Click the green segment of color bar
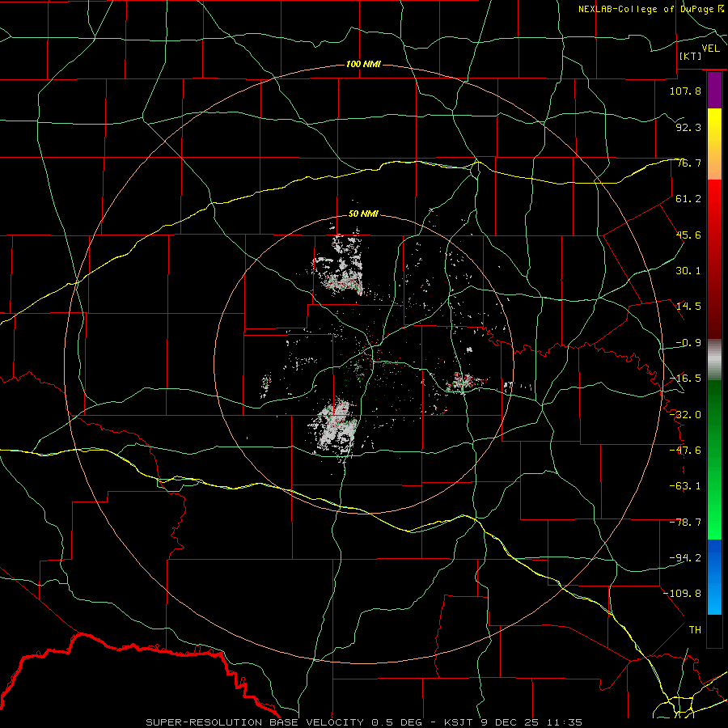 pyautogui.click(x=714, y=459)
